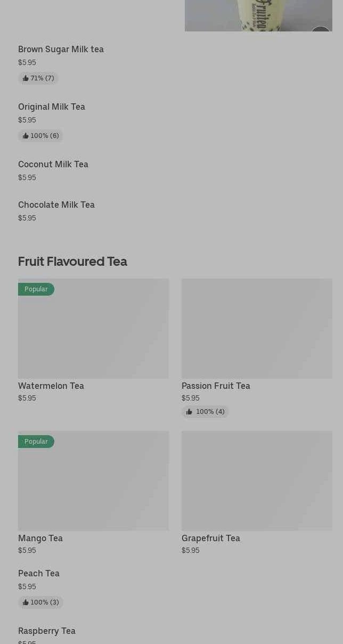The height and width of the screenshot is (644, 343).
Task: Click thumbs-up rating icon under Peach Tea
Action: tap(26, 602)
